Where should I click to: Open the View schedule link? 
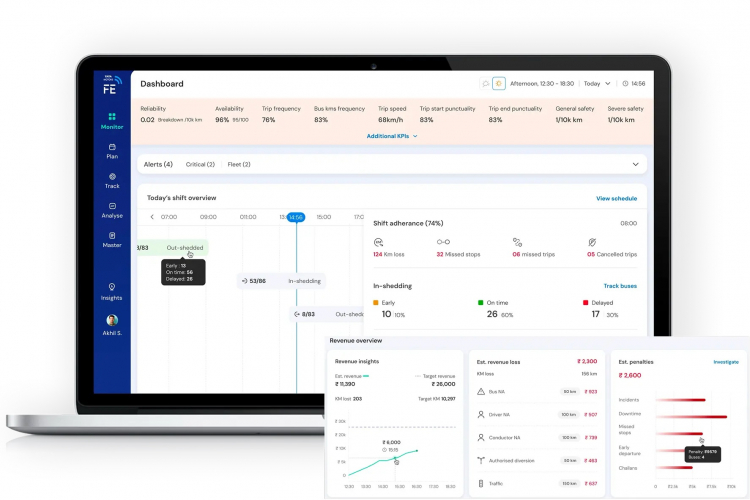click(x=616, y=198)
